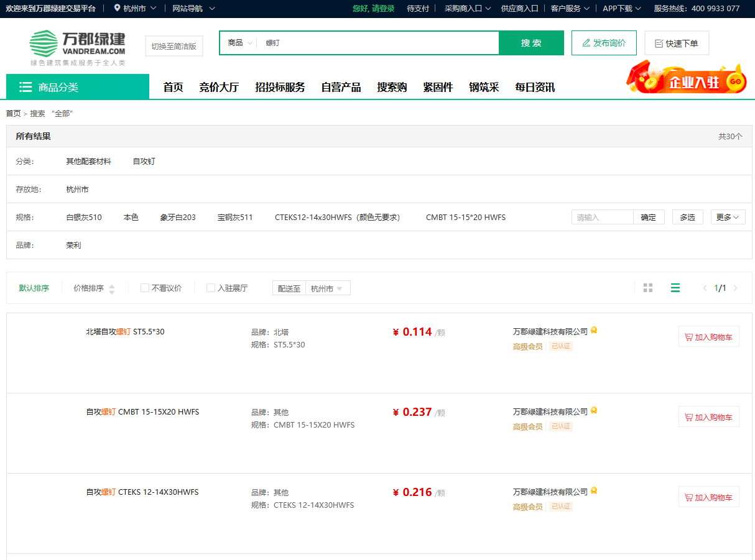The width and height of the screenshot is (755, 560).
Task: Switch to list view layout icon
Action: (x=675, y=288)
